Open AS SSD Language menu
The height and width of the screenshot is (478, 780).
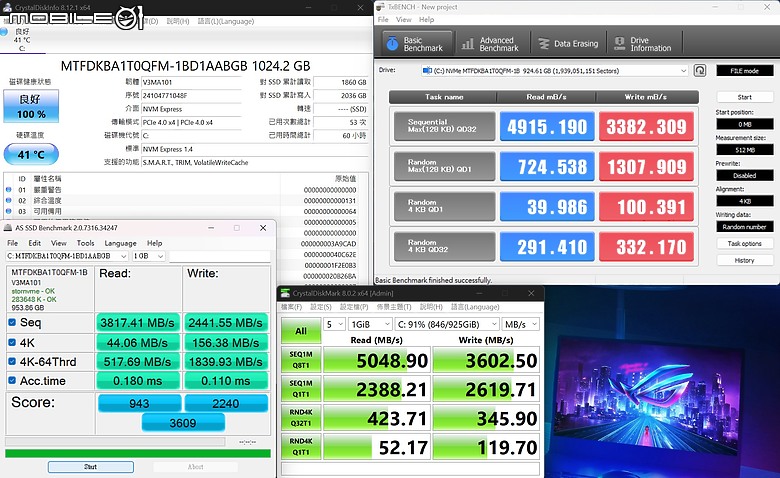pyautogui.click(x=120, y=243)
